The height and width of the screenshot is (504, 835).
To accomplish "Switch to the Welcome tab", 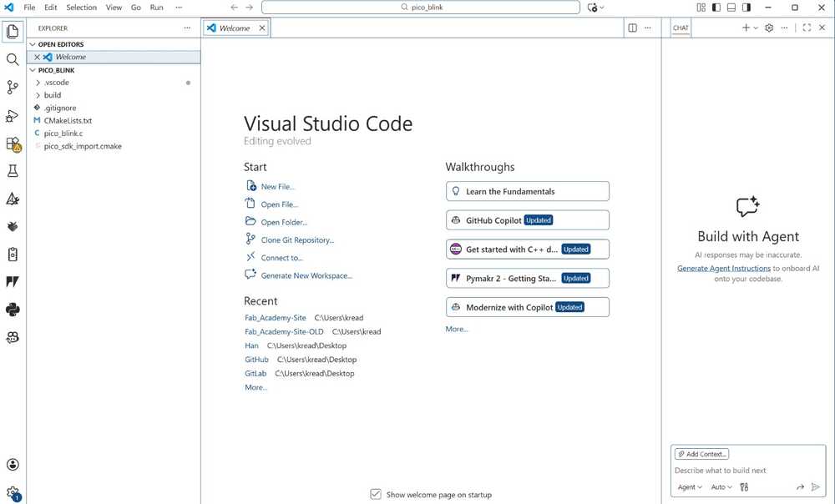I will coord(235,27).
